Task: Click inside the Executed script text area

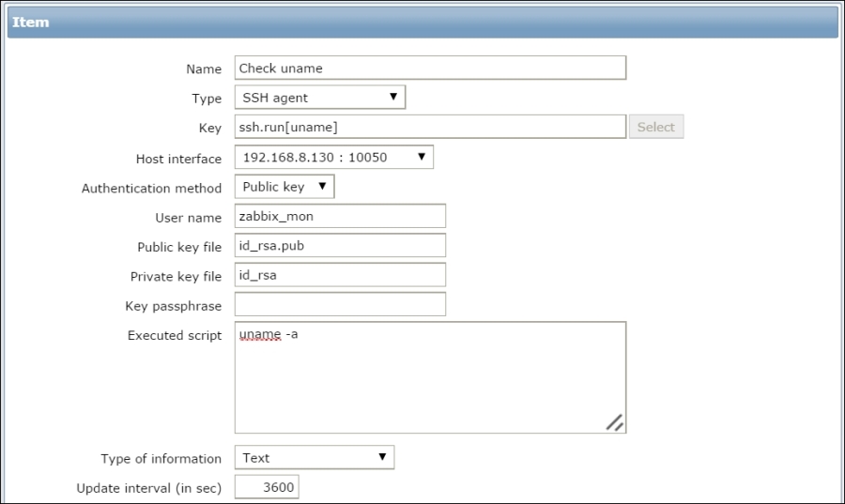Action: click(429, 377)
